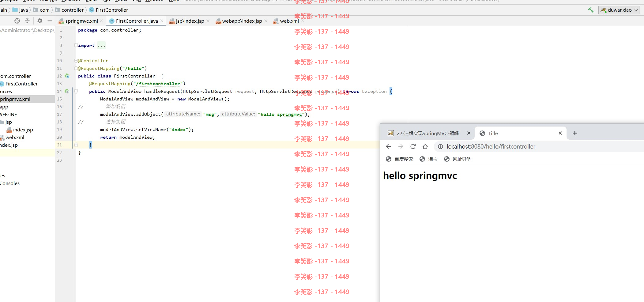The image size is (644, 302).
Task: Switch to the jsp\index.jsp editor tab
Action: point(190,21)
